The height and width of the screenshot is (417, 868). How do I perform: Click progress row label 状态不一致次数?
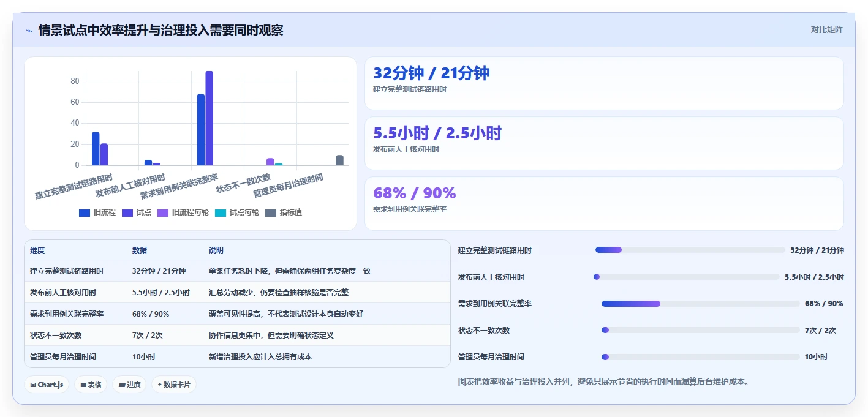click(484, 331)
